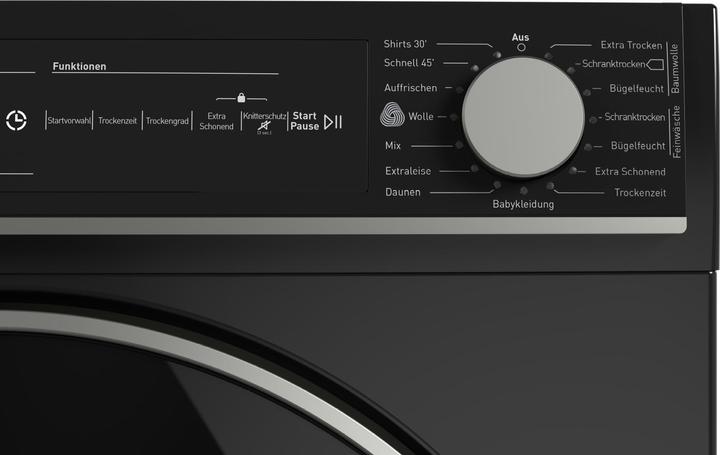Tap the energy label arrow icon beside Schranktrocken

(x=655, y=64)
